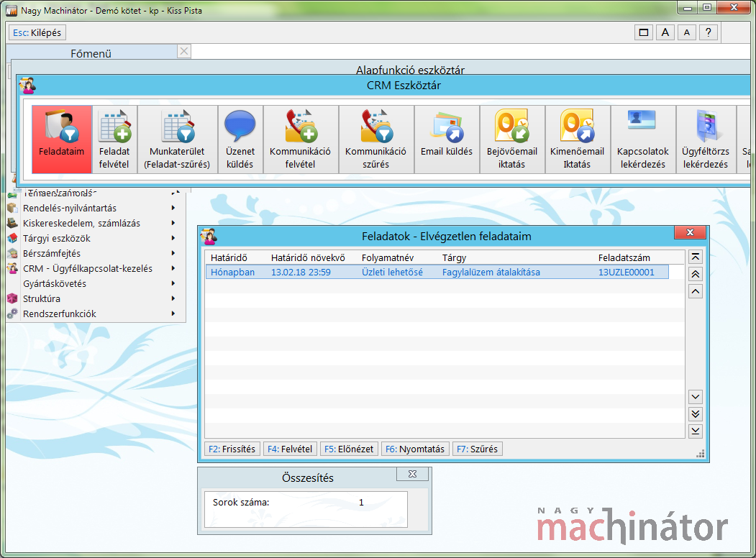This screenshot has height=558, width=756.
Task: Expand Tárgyi eszközök submenu arrow
Action: (173, 238)
